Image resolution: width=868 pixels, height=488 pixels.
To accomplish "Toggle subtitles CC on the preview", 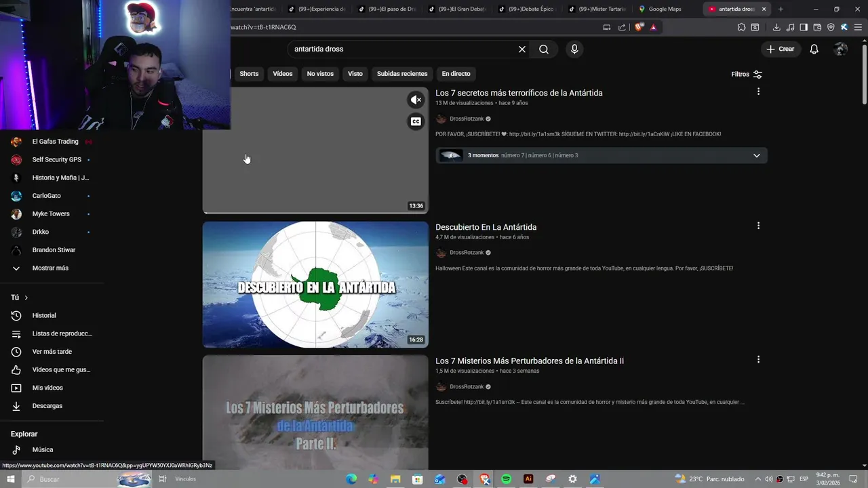I will (416, 121).
